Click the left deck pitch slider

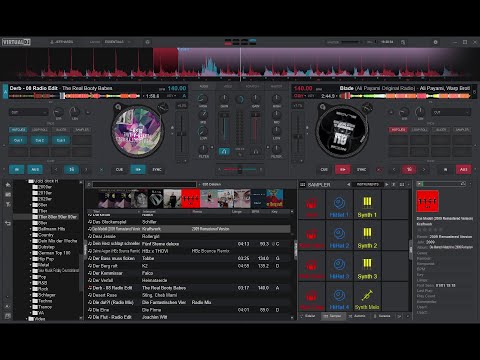181,135
